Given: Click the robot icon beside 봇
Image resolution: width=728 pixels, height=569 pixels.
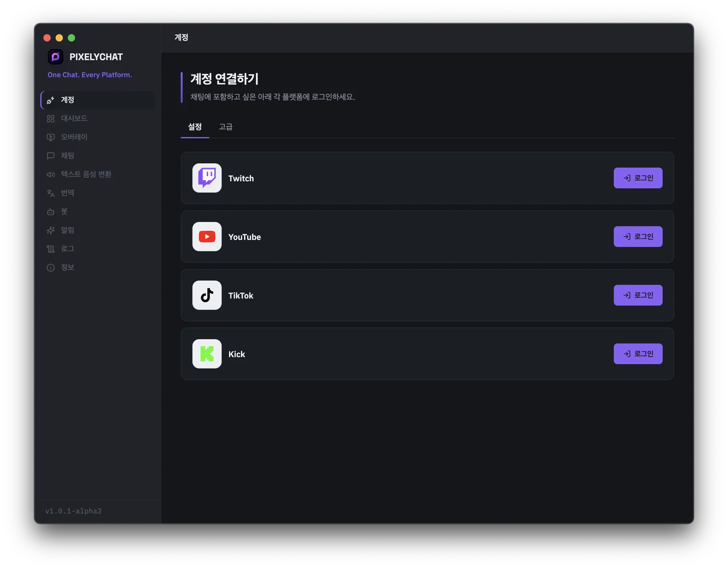Looking at the screenshot, I should coord(51,212).
